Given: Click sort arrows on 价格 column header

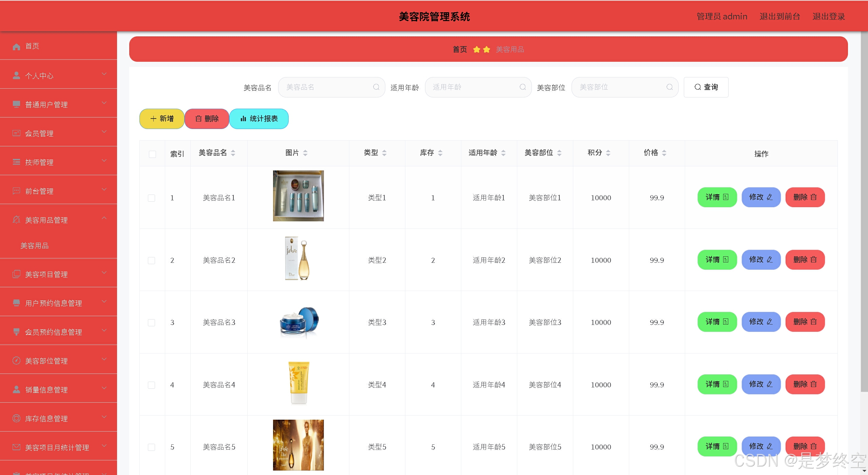Looking at the screenshot, I should [x=664, y=153].
